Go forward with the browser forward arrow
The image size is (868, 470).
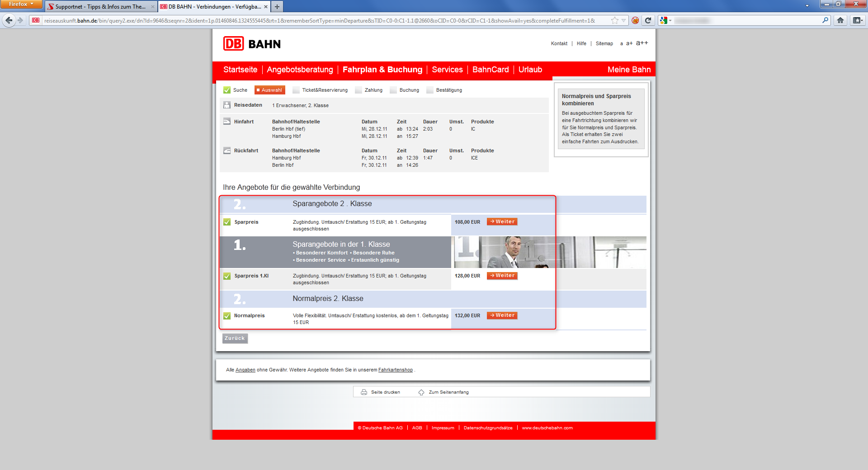tap(20, 20)
